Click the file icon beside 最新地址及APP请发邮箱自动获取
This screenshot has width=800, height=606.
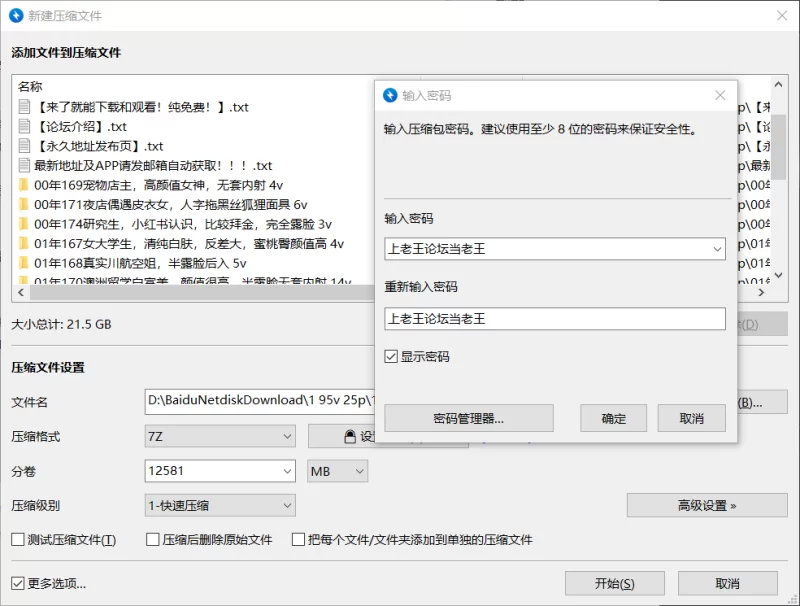[24, 165]
